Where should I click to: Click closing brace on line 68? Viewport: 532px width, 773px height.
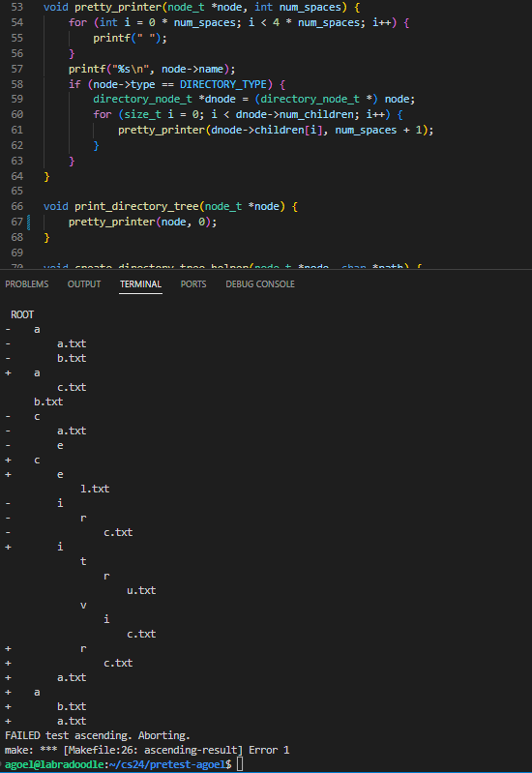[x=46, y=238]
